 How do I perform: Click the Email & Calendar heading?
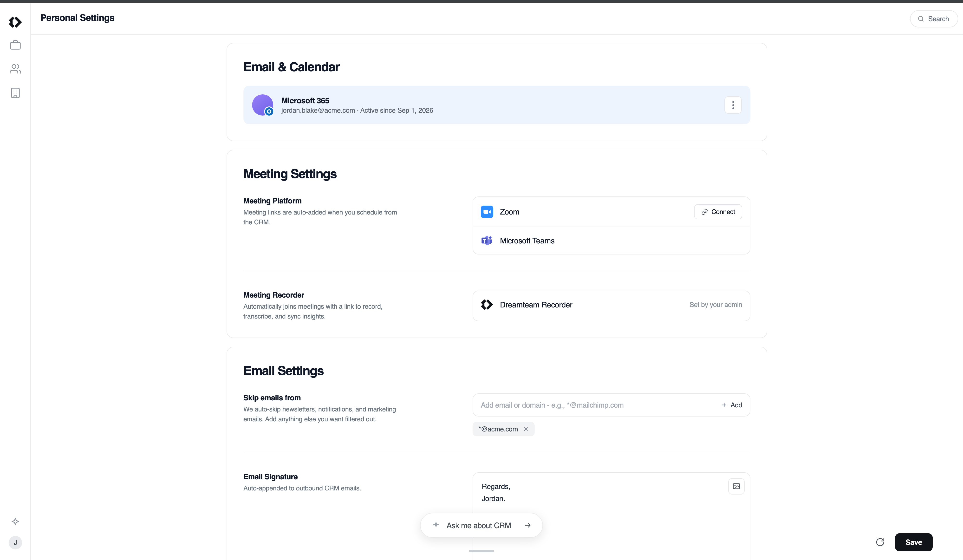(291, 67)
